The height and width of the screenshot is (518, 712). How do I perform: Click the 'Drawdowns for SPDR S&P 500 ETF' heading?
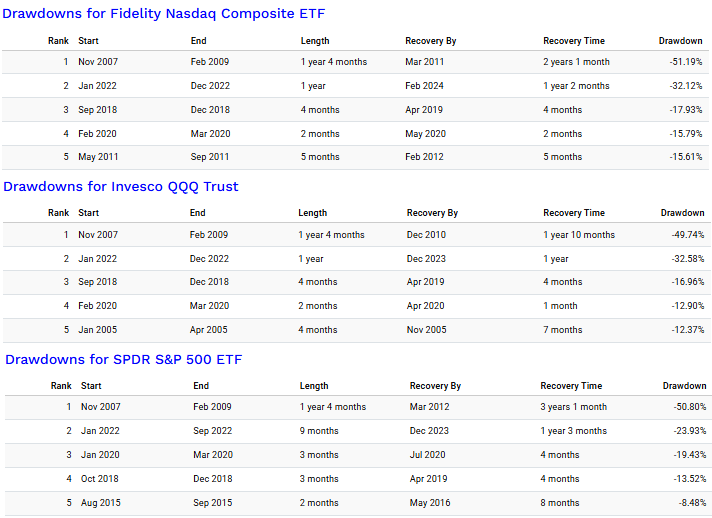pyautogui.click(x=123, y=359)
